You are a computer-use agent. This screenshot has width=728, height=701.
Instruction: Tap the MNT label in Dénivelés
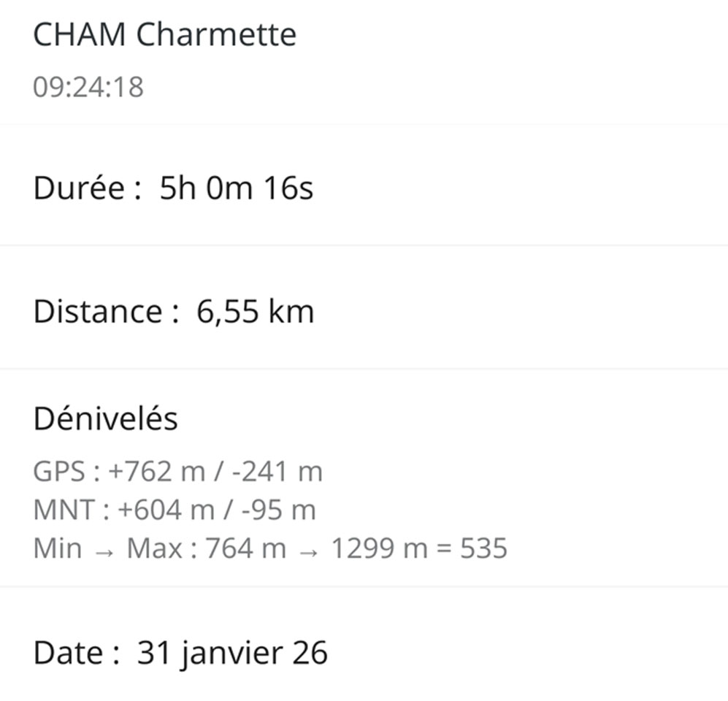coord(64,510)
